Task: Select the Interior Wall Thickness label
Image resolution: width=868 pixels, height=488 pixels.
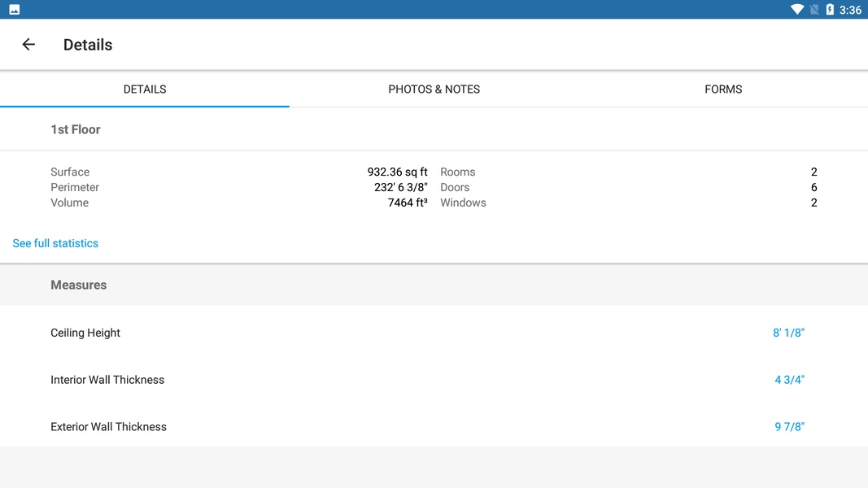Action: click(x=107, y=380)
